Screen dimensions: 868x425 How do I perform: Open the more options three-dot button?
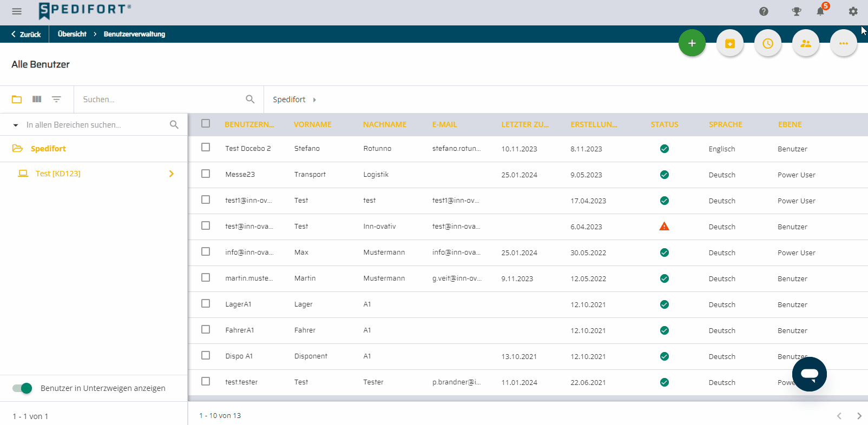[844, 43]
